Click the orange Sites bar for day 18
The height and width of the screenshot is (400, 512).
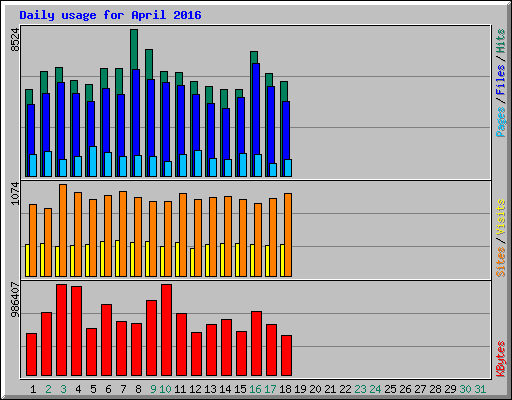tap(288, 235)
